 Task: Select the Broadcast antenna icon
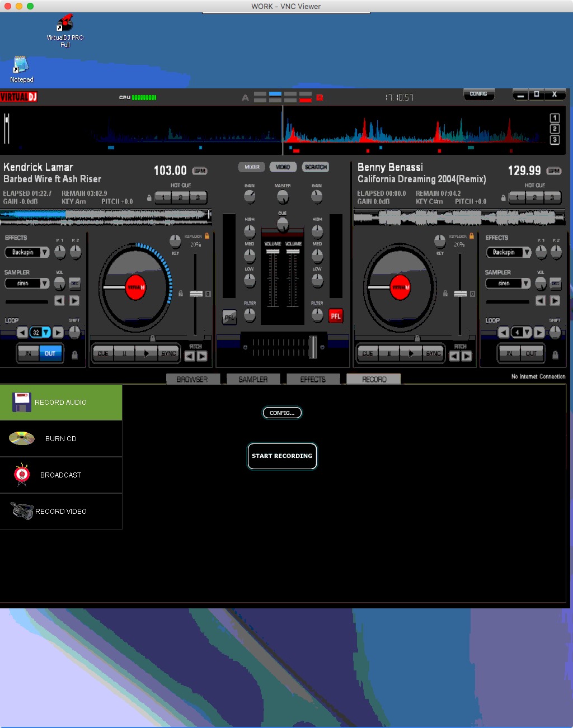pyautogui.click(x=22, y=475)
